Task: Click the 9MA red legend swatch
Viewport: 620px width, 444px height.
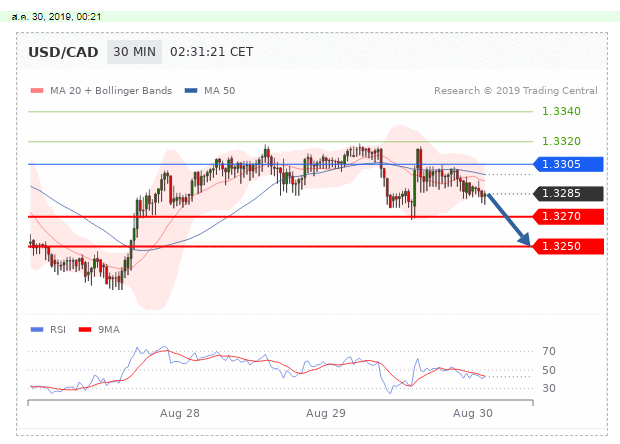Action: [85, 329]
